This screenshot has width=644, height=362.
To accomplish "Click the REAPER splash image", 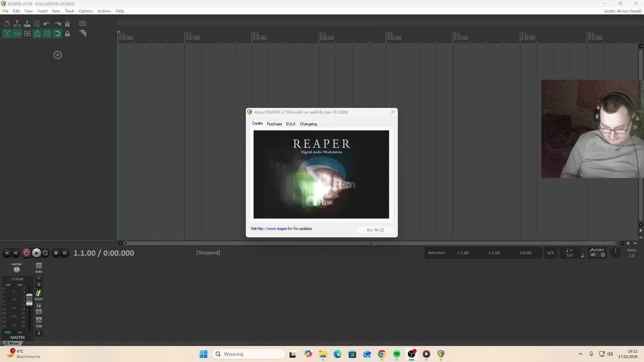I will [321, 174].
